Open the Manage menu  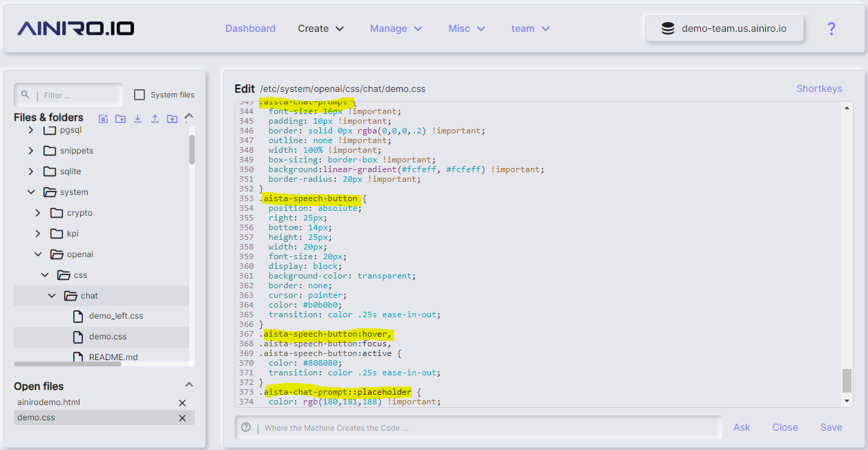pos(396,28)
